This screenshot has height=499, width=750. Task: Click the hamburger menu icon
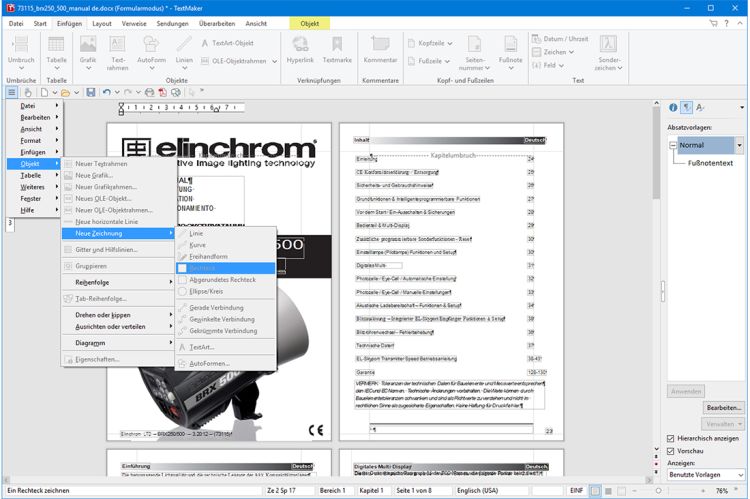tap(11, 92)
